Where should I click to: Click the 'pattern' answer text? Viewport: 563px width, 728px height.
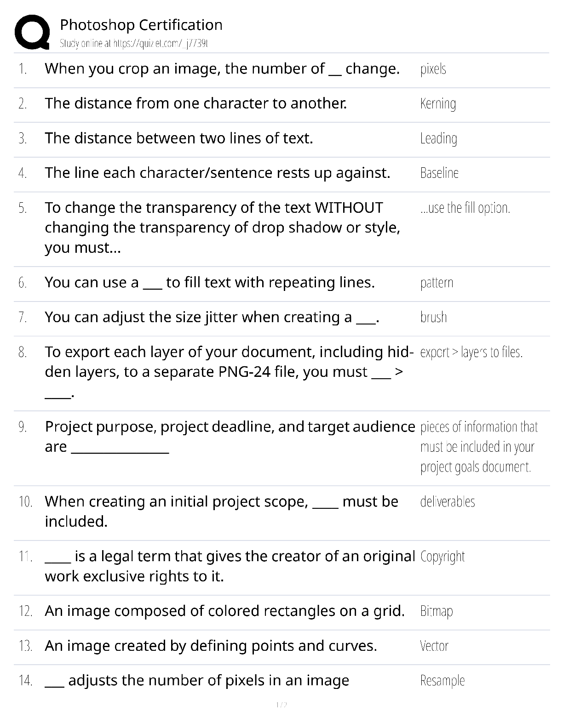point(437,283)
